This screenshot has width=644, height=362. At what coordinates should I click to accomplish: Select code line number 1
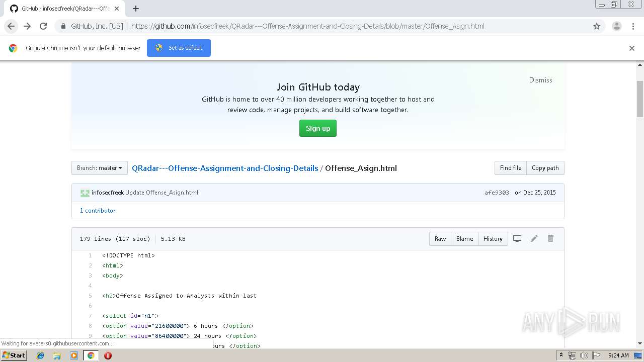90,255
